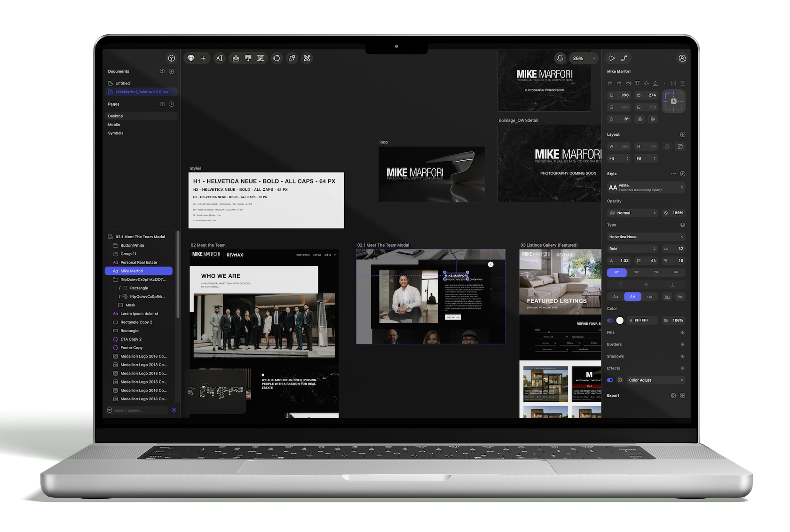Viewport: 790px width, 532px height.
Task: Click the components cube icon
Action: coord(171,58)
